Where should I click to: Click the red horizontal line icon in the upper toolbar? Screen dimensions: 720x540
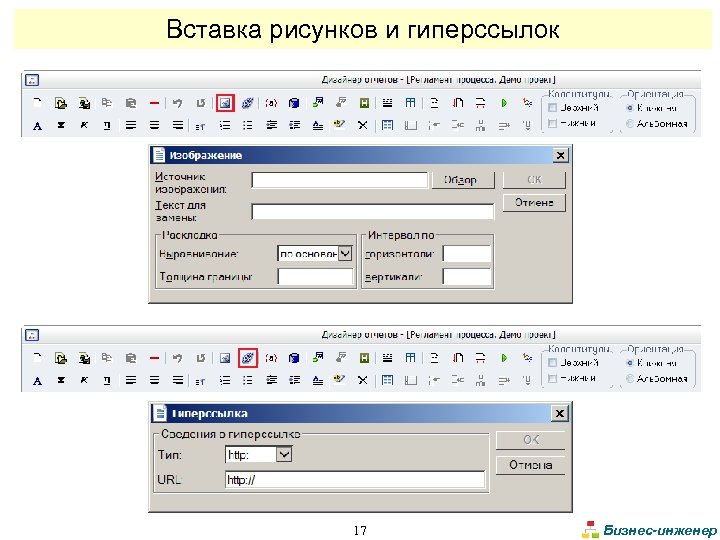(154, 103)
